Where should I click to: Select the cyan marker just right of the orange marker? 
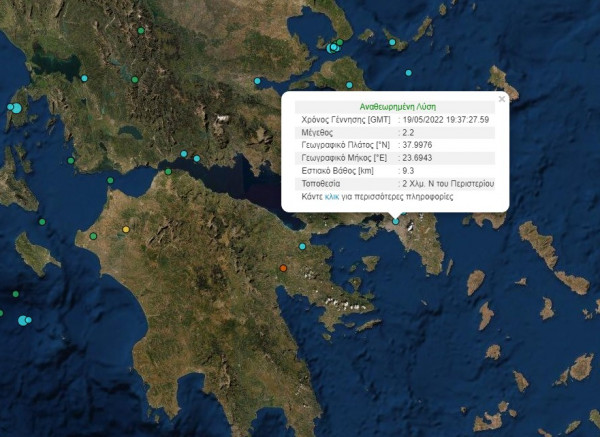pyautogui.click(x=302, y=246)
